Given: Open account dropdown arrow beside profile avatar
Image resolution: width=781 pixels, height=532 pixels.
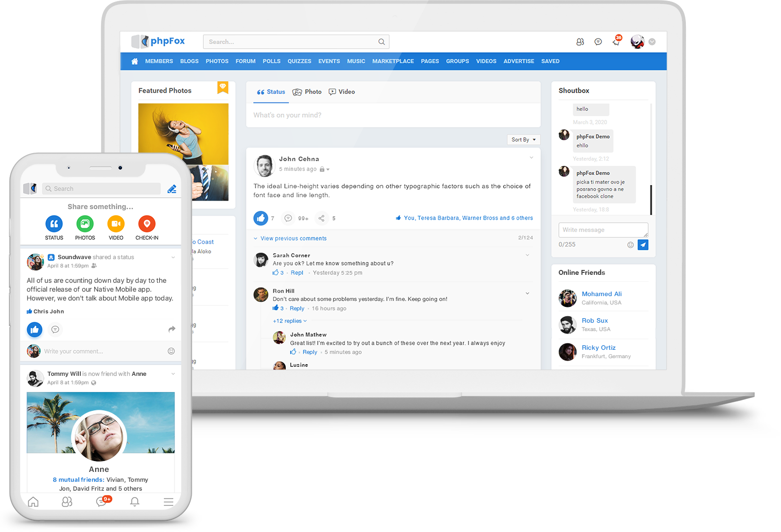Looking at the screenshot, I should coord(652,42).
